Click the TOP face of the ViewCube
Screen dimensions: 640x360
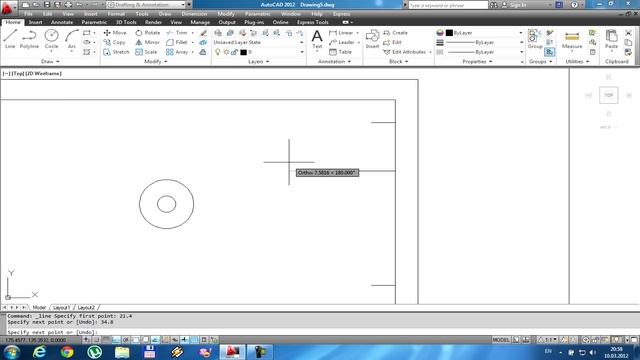click(x=609, y=95)
